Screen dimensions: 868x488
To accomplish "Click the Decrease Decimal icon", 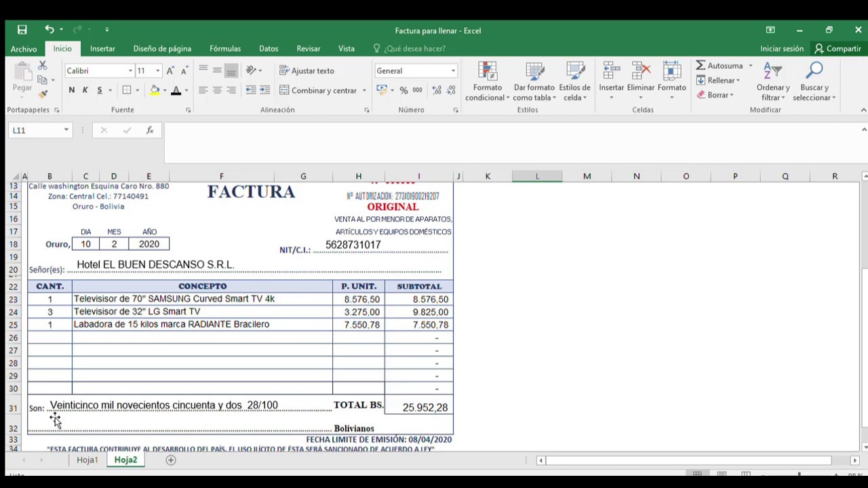I will (x=451, y=90).
